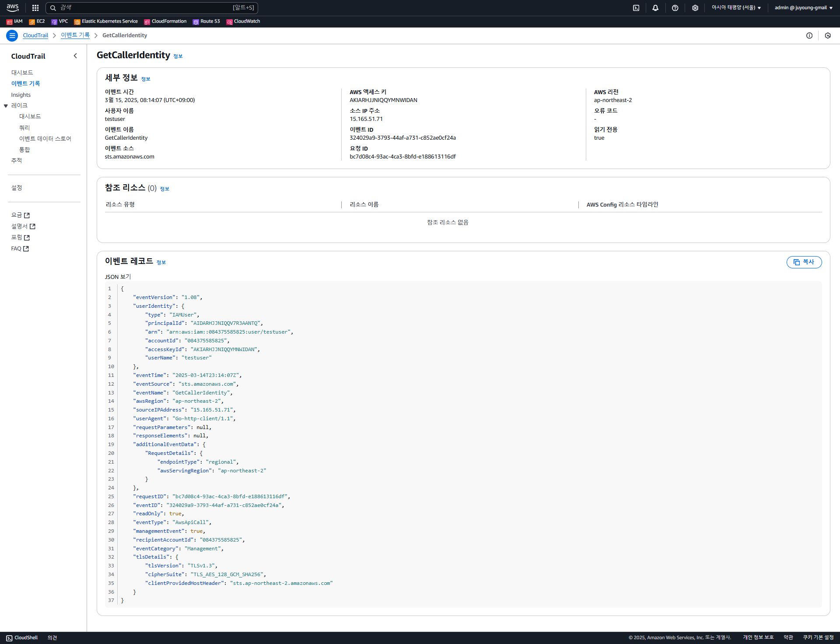Open 이벤트 데이터 스토어 in the sidebar
The height and width of the screenshot is (644, 840).
click(45, 138)
